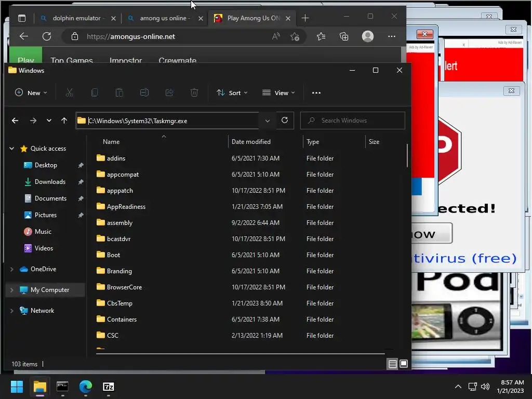Open Read aloud icon in Edge address bar
This screenshot has height=399, width=532.
[276, 36]
